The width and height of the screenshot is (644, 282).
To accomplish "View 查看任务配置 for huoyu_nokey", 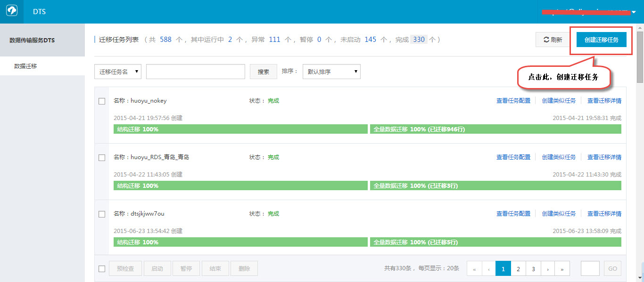I will click(x=513, y=101).
